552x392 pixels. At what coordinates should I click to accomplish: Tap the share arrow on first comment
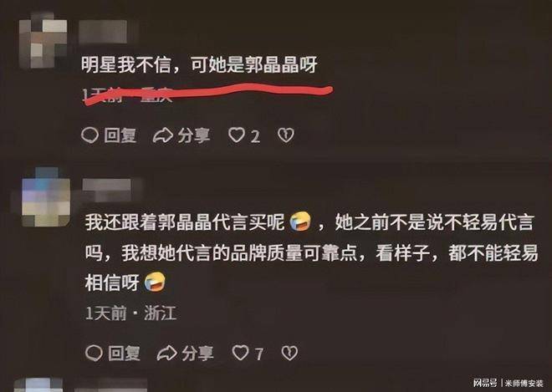(x=162, y=136)
